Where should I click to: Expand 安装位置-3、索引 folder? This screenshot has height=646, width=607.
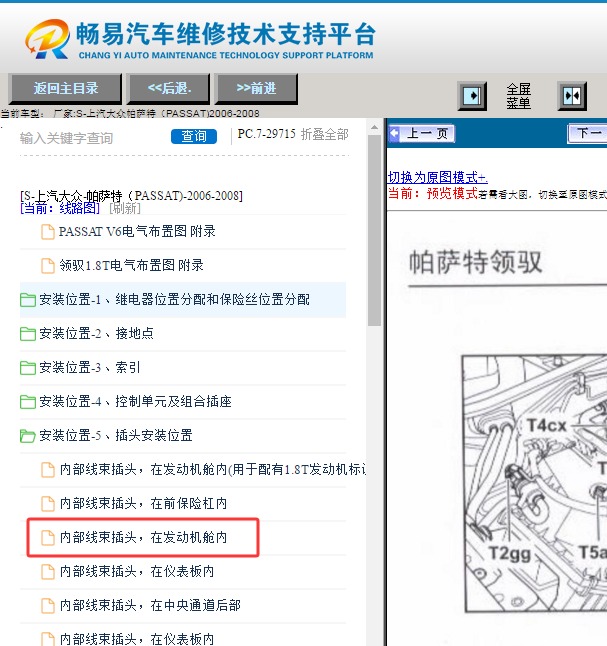coord(90,367)
